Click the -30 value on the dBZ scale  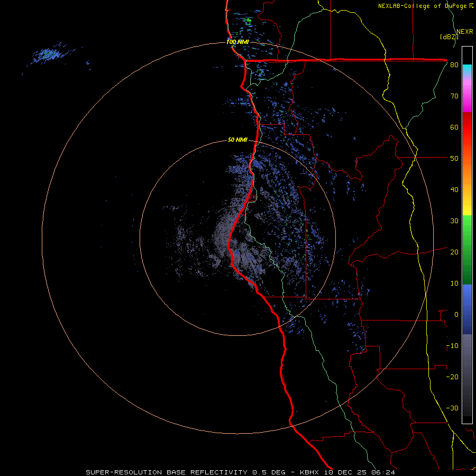[452, 408]
